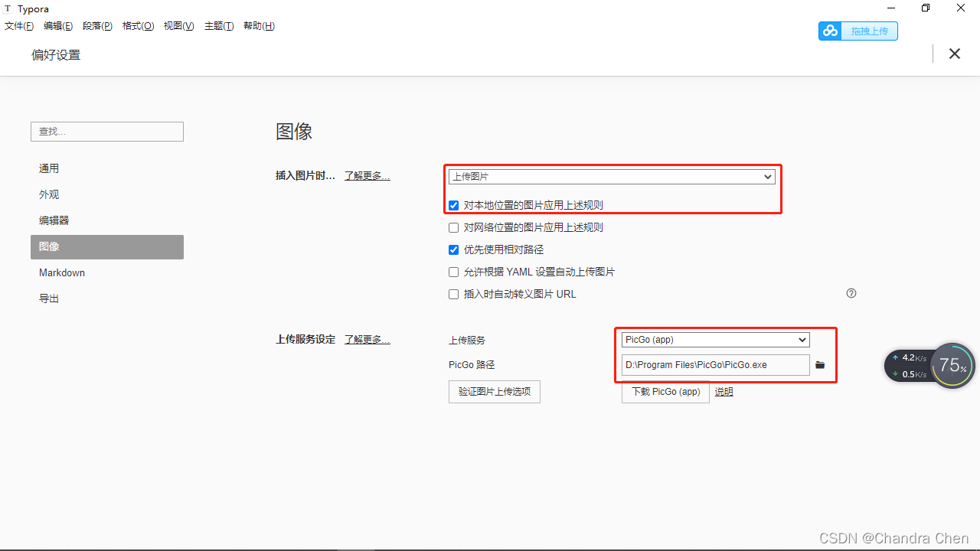Open the 上传图片 insert-image dropdown
Image resolution: width=980 pixels, height=551 pixels.
pyautogui.click(x=612, y=177)
